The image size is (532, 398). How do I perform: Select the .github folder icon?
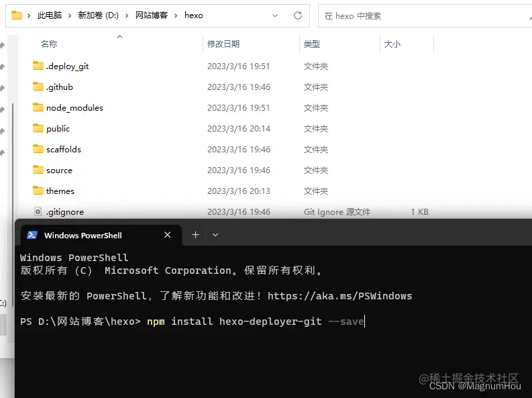click(38, 87)
